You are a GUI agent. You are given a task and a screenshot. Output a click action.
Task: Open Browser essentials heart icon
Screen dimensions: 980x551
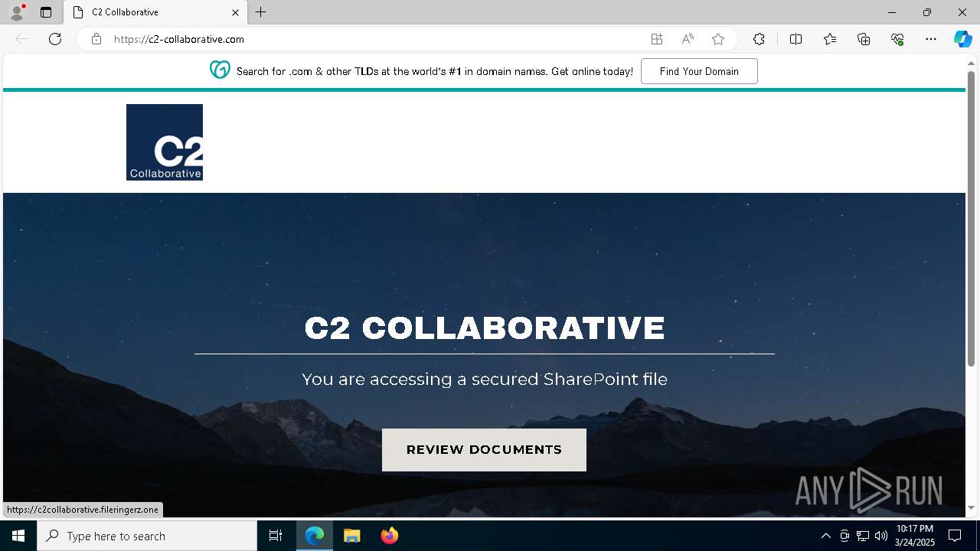897,39
